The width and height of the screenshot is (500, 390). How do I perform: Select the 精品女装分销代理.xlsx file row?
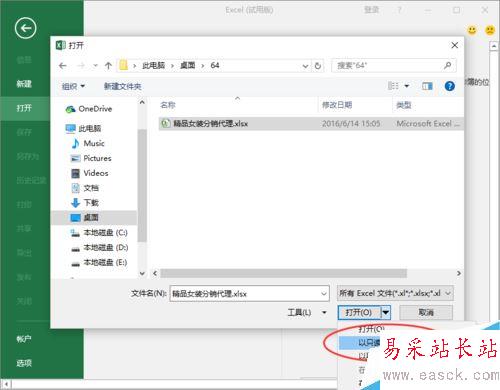[x=310, y=124]
